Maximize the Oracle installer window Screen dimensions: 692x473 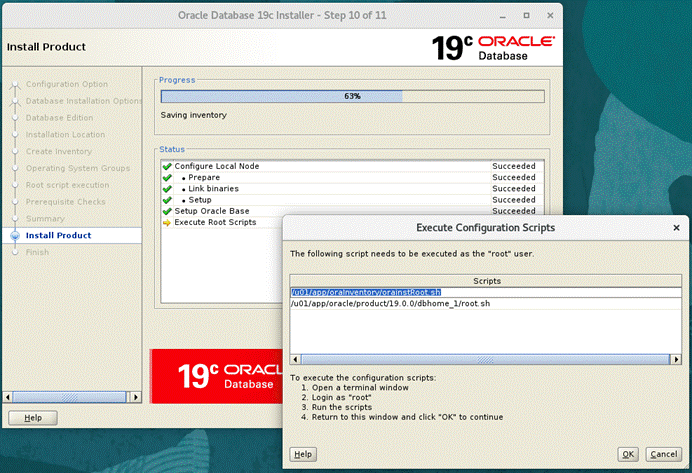(x=526, y=15)
